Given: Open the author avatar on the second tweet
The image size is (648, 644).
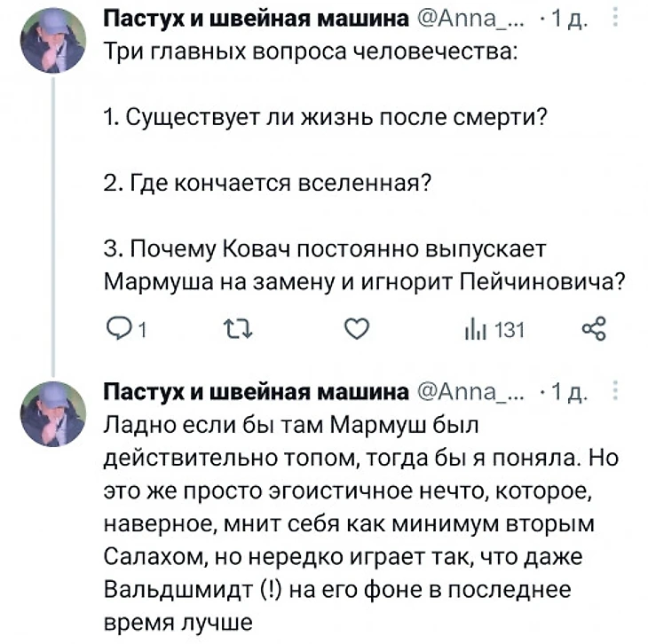Looking at the screenshot, I should tap(54, 411).
